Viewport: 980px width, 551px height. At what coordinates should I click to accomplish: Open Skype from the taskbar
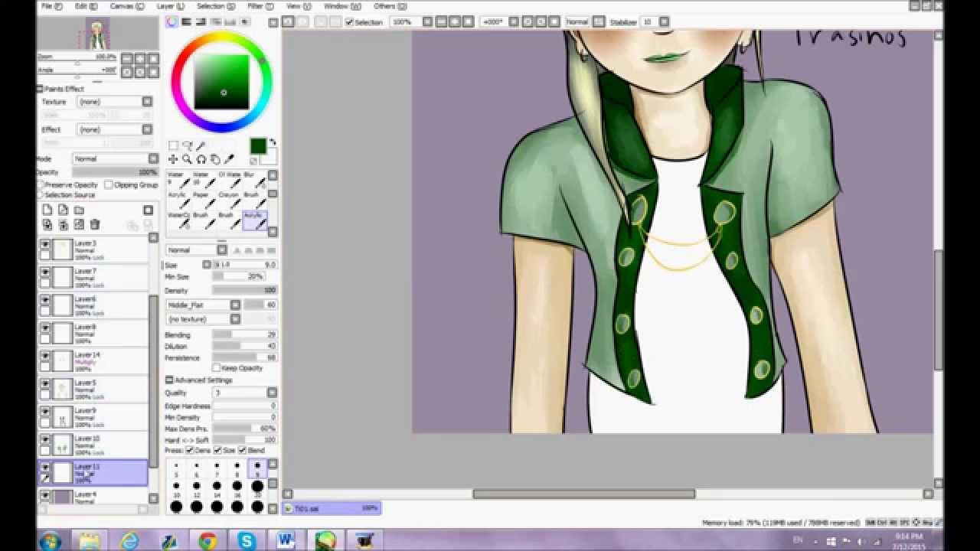247,541
